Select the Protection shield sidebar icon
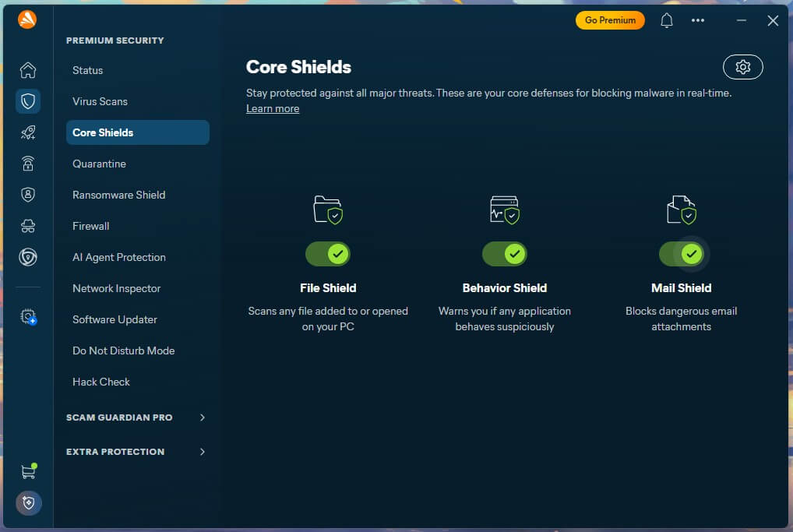Image resolution: width=793 pixels, height=532 pixels. [28, 101]
